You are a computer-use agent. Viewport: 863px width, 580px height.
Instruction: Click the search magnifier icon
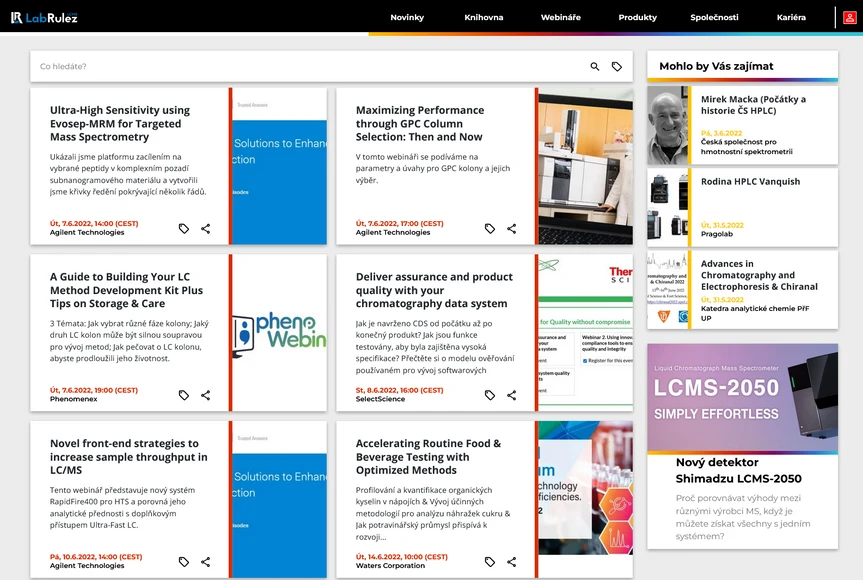click(x=594, y=67)
